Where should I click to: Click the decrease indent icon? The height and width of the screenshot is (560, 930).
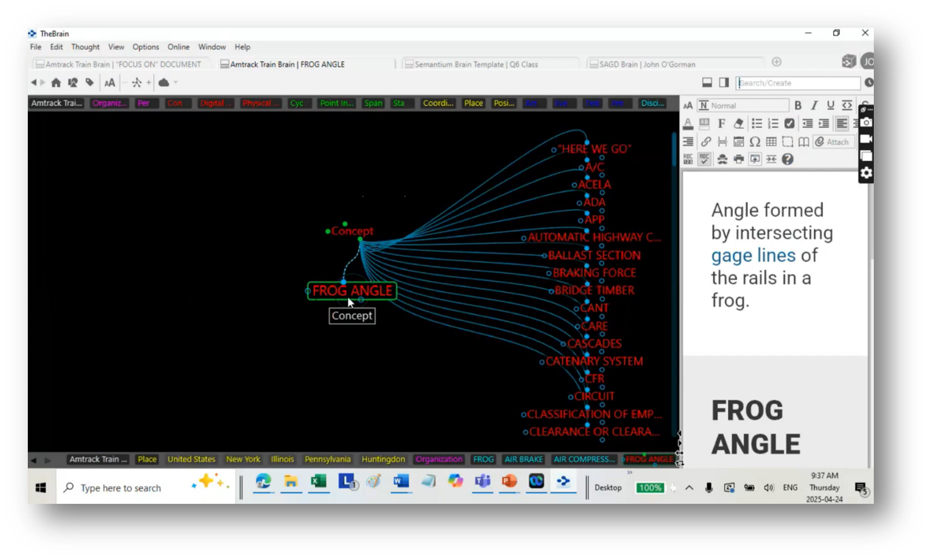tap(807, 124)
